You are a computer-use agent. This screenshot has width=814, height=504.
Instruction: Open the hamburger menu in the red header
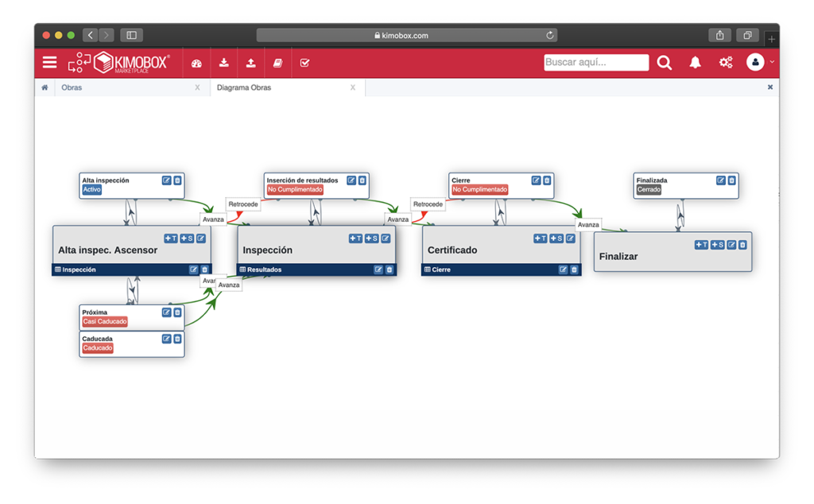[49, 62]
